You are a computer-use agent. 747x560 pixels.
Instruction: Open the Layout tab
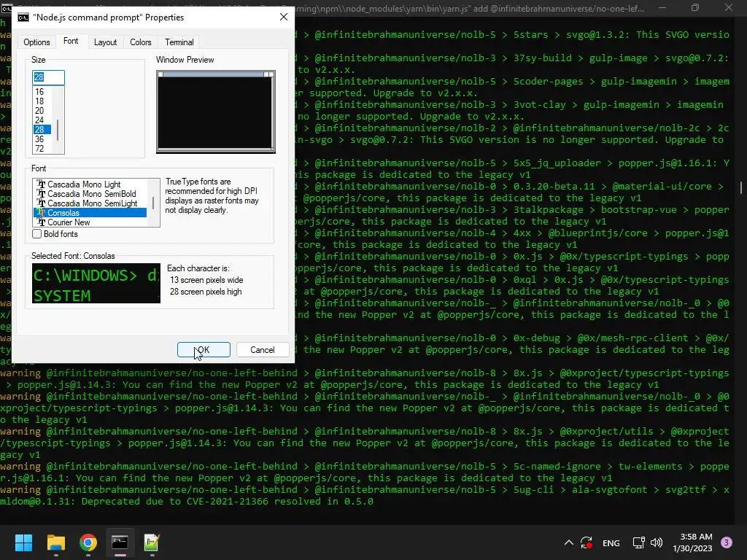tap(105, 42)
